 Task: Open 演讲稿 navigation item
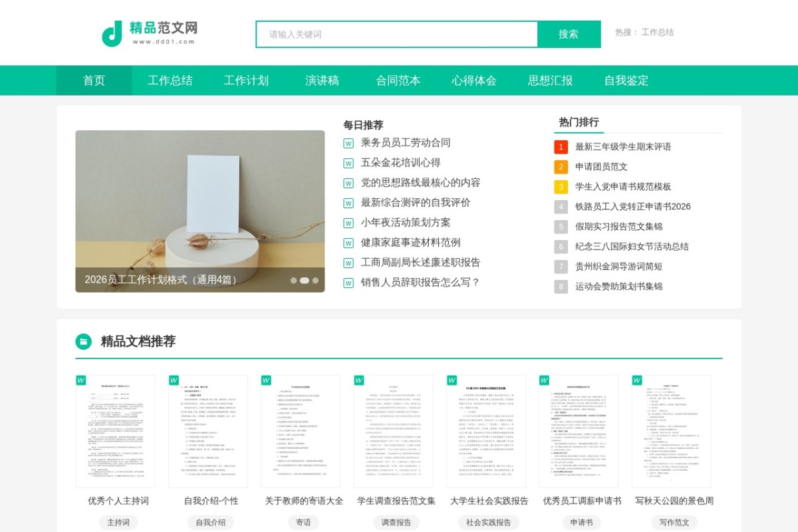(322, 80)
